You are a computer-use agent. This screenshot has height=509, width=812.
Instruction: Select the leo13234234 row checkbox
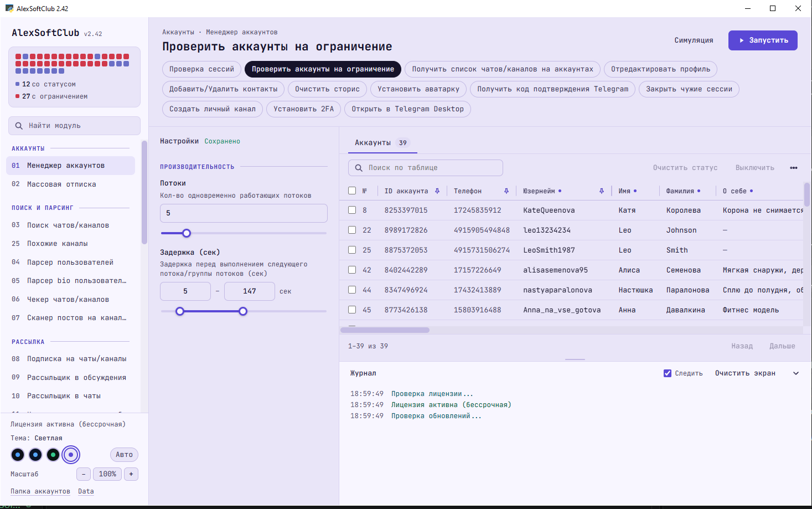352,230
